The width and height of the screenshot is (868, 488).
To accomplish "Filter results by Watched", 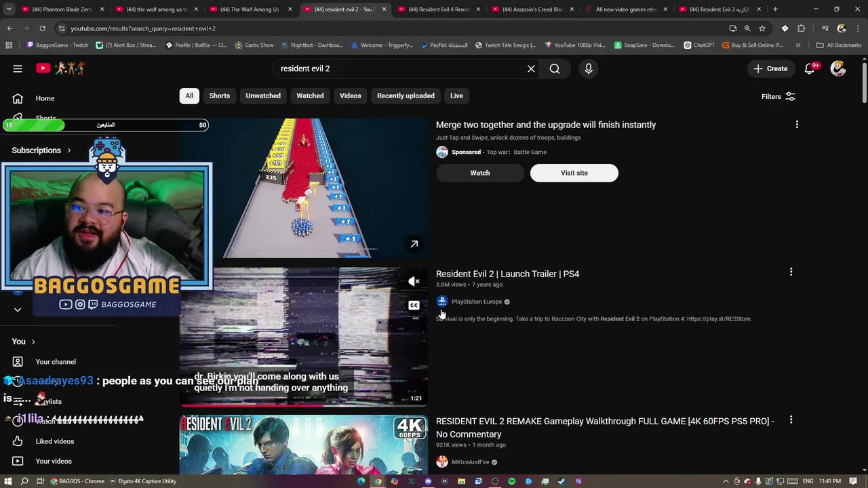I will [x=310, y=96].
